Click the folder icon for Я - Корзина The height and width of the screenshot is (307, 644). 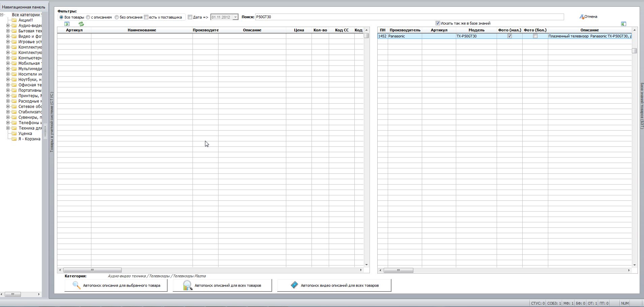[x=14, y=139]
